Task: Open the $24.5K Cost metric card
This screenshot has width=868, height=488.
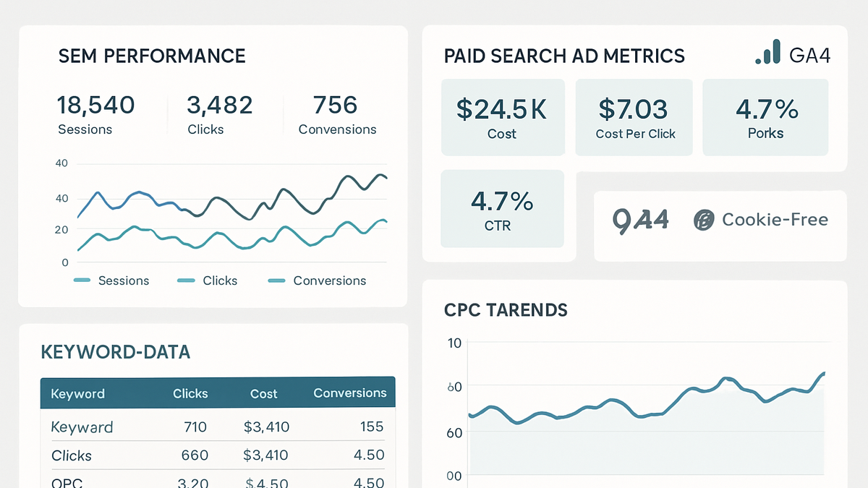Action: click(x=503, y=117)
